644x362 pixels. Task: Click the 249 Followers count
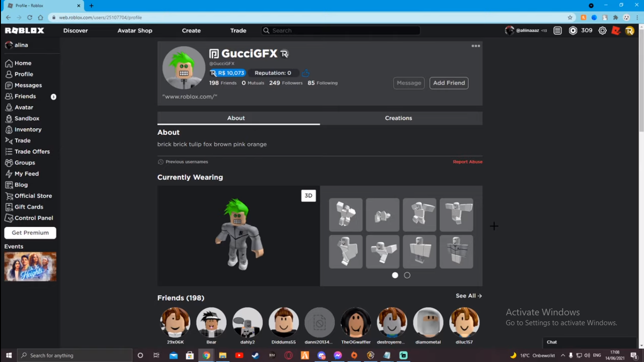click(x=286, y=83)
